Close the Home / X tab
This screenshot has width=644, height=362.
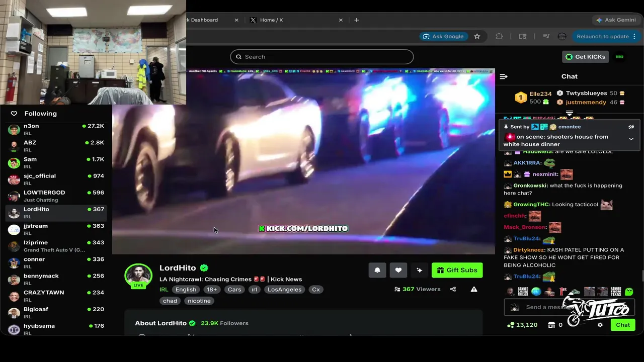click(341, 20)
